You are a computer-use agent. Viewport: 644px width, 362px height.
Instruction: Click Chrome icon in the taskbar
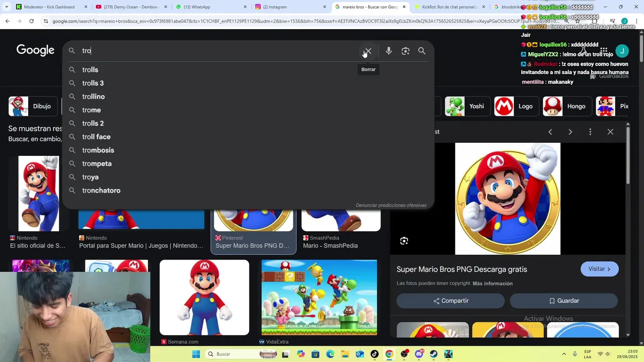click(x=389, y=354)
